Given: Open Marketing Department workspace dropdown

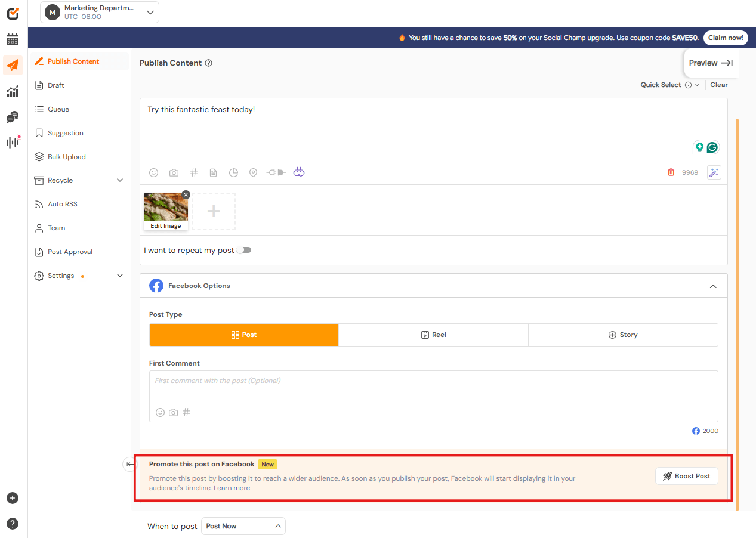Looking at the screenshot, I should pos(100,12).
